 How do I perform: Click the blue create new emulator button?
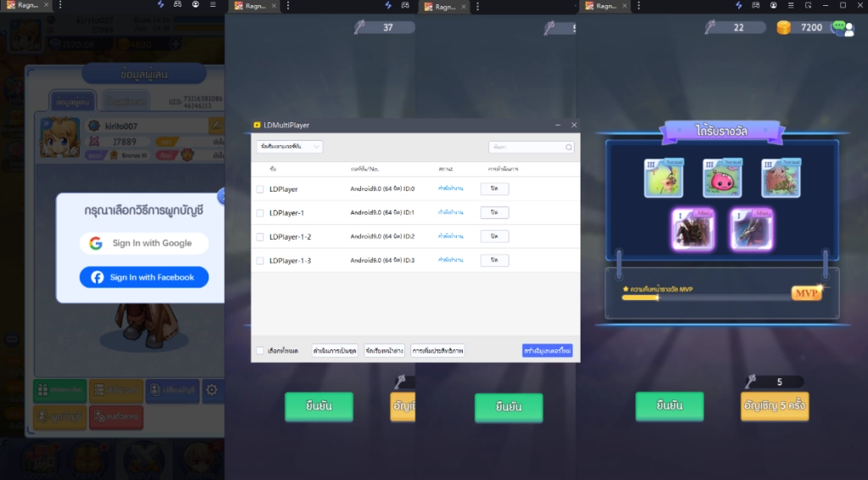click(547, 351)
